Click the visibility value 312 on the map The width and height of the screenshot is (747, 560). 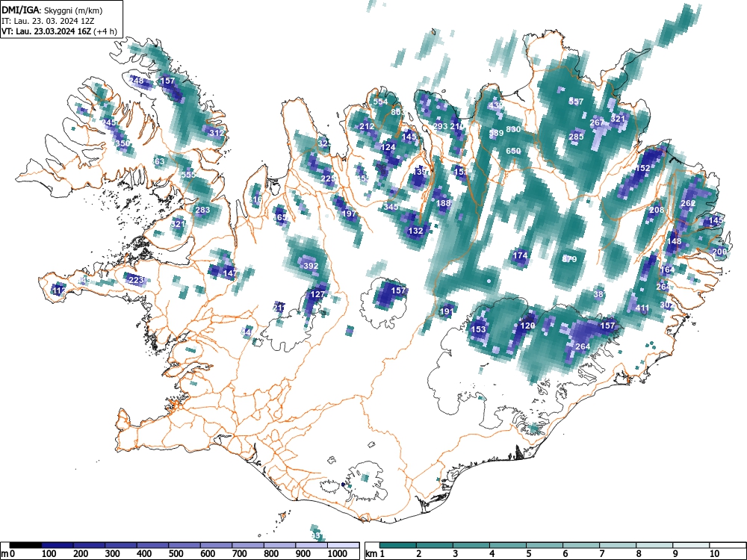[x=217, y=133]
